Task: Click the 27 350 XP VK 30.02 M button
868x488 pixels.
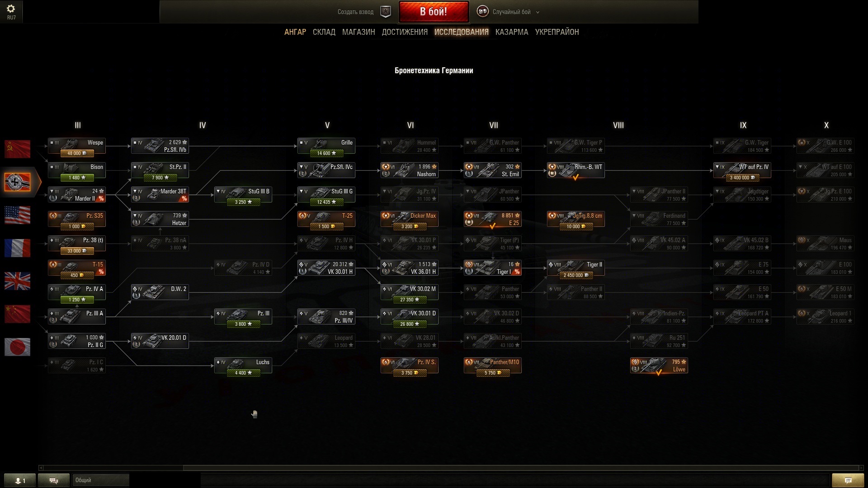Action: [x=410, y=300]
